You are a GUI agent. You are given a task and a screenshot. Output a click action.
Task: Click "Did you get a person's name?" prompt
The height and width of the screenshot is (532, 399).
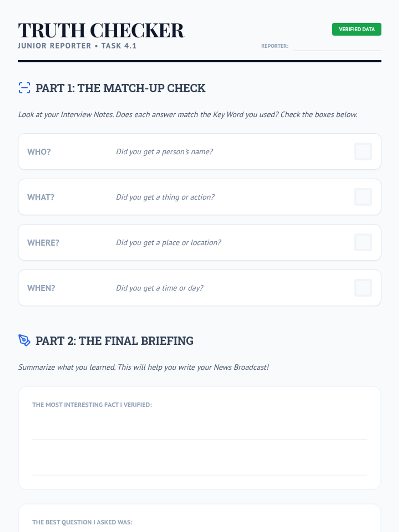164,152
